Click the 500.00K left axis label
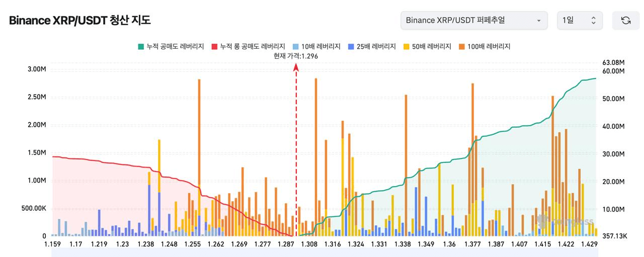The height and width of the screenshot is (257, 644). pyautogui.click(x=33, y=208)
